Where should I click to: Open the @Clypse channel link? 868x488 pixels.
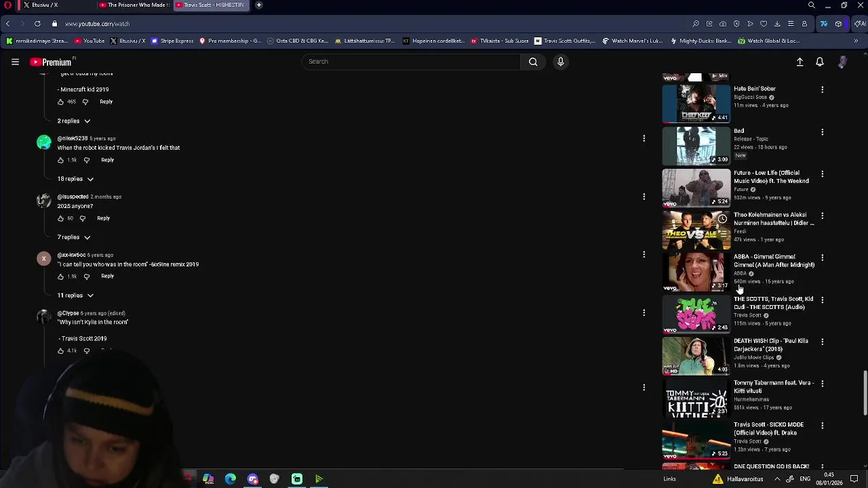point(68,313)
